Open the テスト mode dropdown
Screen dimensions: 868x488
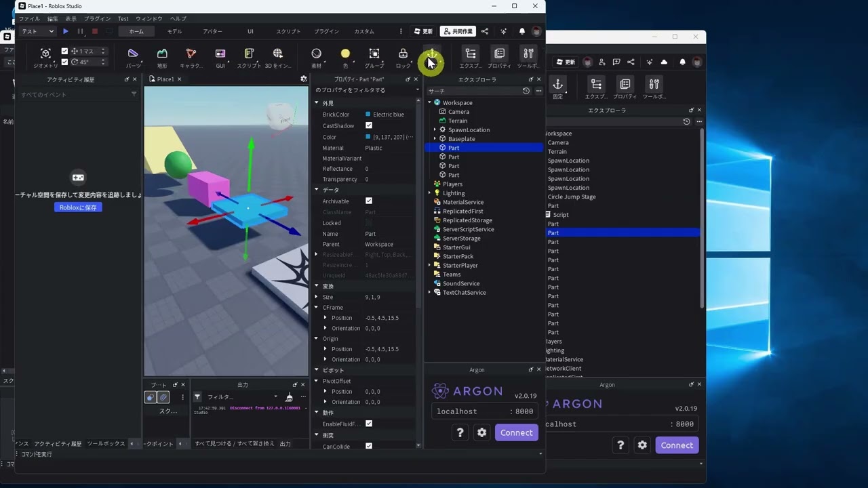(37, 31)
